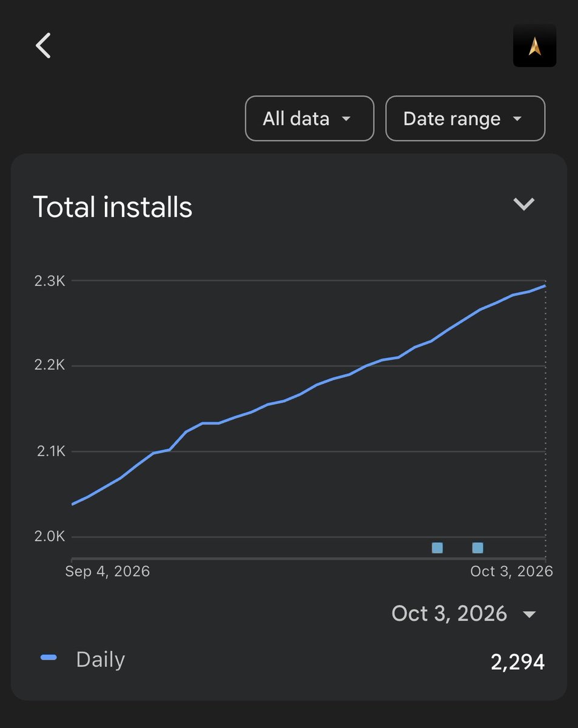This screenshot has width=578, height=728.
Task: Click the Sep 4, 2026 axis label
Action: 107,571
